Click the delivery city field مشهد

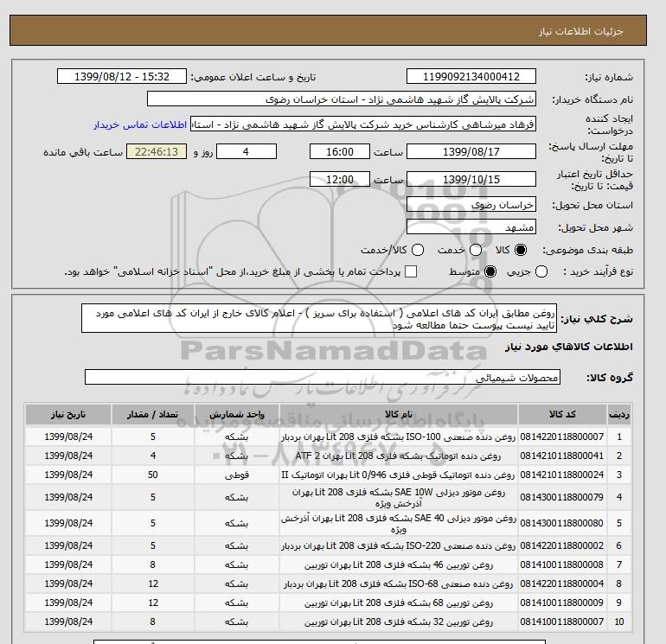471,227
